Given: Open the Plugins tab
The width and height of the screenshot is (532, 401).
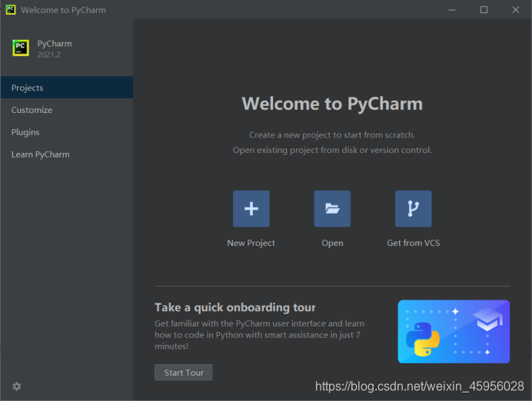Looking at the screenshot, I should click(x=67, y=132).
